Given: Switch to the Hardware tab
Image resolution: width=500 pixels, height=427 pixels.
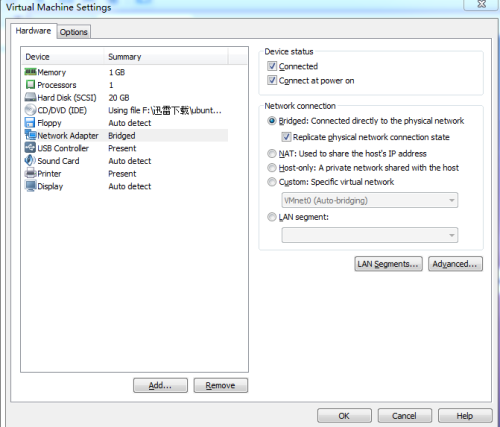Looking at the screenshot, I should tap(33, 31).
